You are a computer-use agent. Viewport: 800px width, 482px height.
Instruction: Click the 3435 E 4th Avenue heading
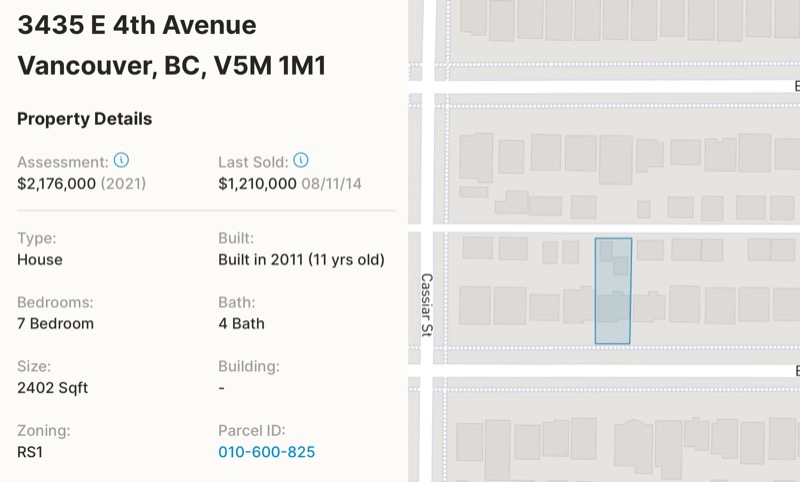click(137, 25)
